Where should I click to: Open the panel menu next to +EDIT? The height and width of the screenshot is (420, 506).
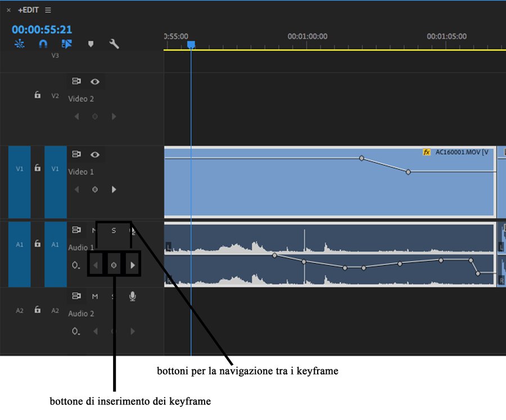tap(48, 10)
